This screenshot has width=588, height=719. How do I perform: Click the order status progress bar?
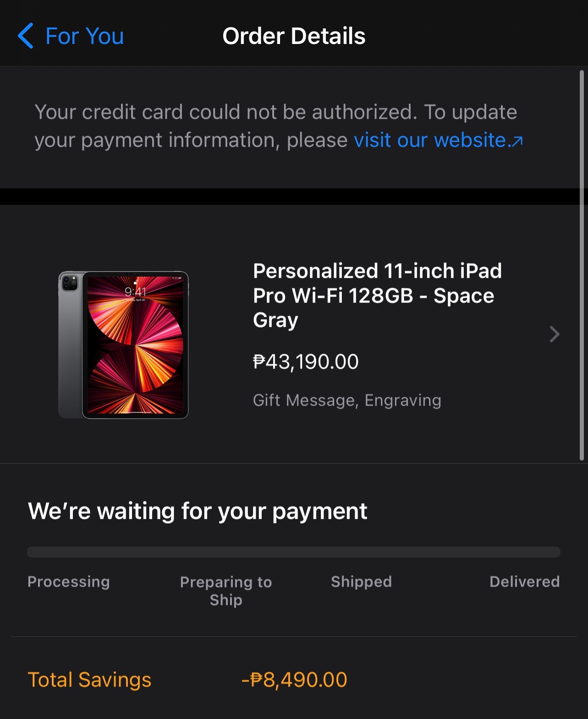pos(294,552)
